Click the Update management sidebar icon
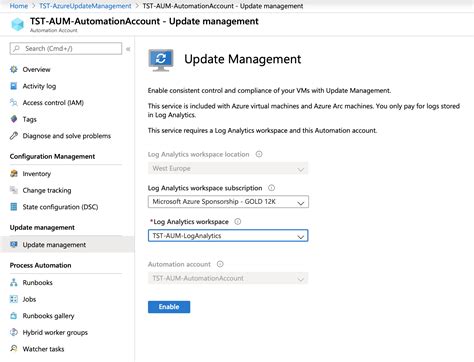The height and width of the screenshot is (362, 474). coord(14,244)
